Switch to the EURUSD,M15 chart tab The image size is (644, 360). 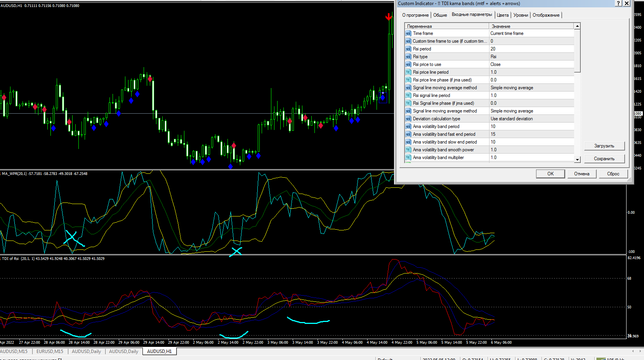pos(50,351)
